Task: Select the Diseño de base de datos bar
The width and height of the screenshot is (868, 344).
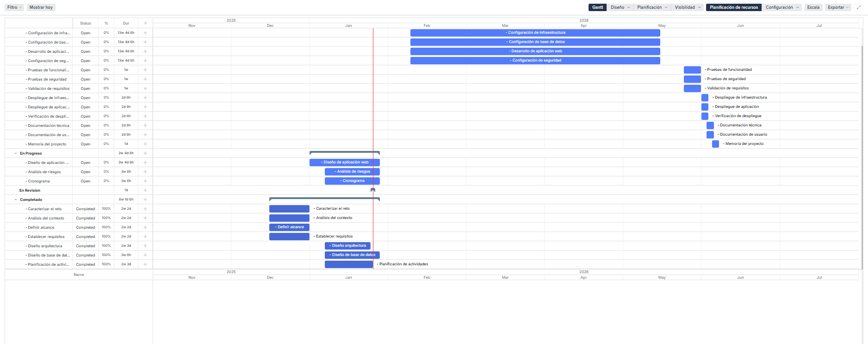Action: click(352, 255)
